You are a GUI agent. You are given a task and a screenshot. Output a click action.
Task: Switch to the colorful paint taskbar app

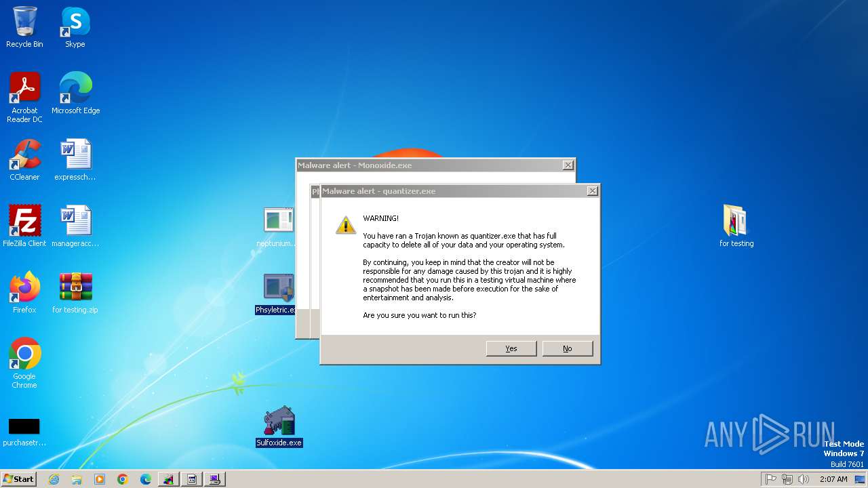coord(169,479)
